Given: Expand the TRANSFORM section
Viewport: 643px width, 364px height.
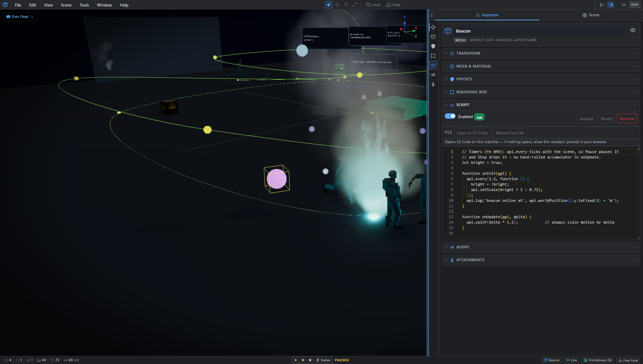Looking at the screenshot, I should click(x=541, y=53).
